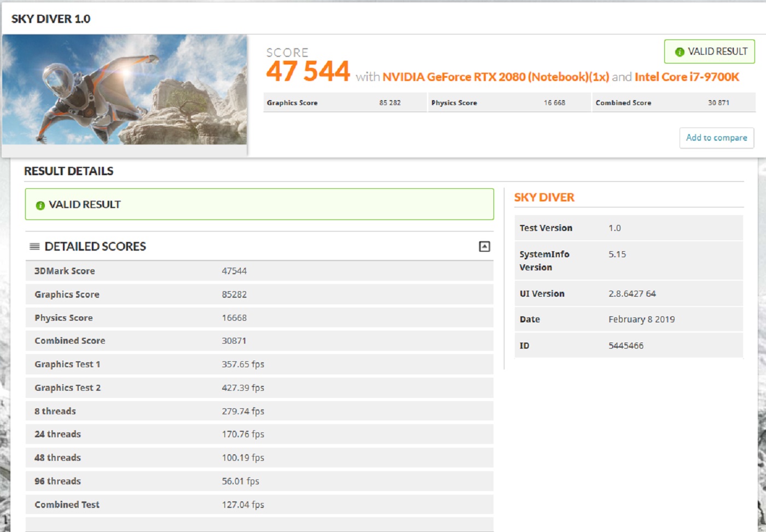The image size is (766, 532).
Task: Open the NVIDIA GeForce RTX 2080 (Notebook) link
Action: pyautogui.click(x=495, y=77)
